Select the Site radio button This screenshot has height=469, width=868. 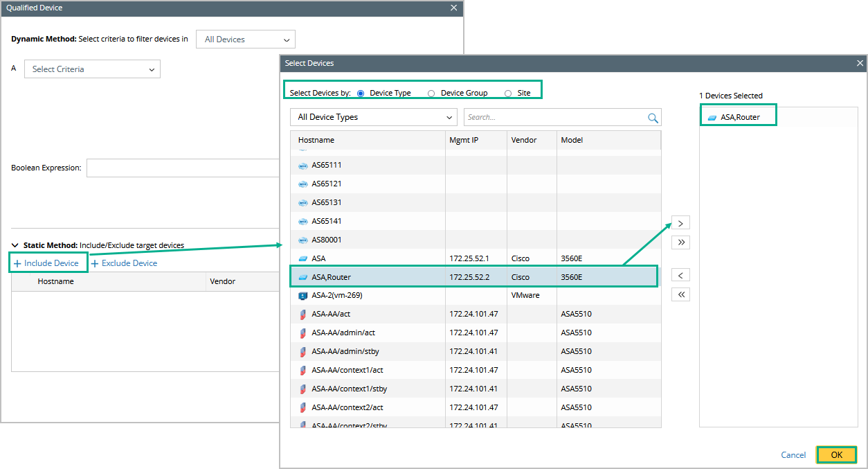pyautogui.click(x=508, y=94)
